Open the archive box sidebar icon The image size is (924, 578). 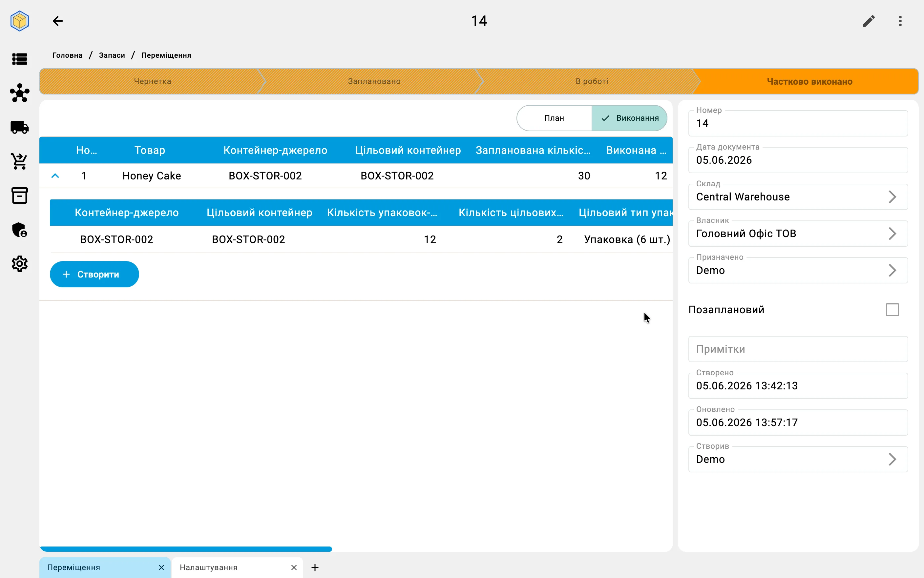19,195
